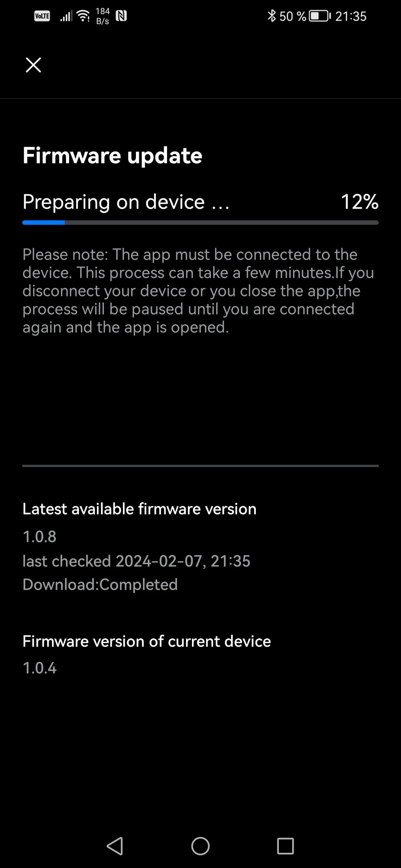
Task: Tap the Download:Completed status line
Action: (100, 585)
